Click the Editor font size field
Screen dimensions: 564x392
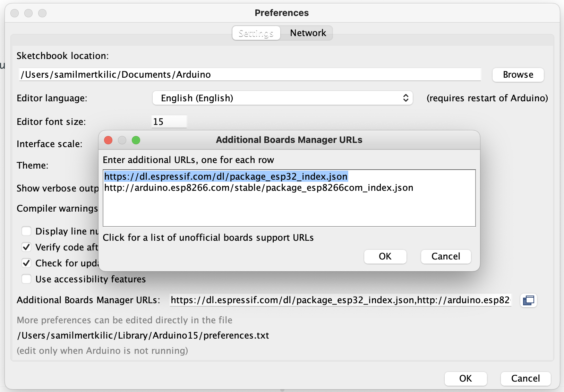point(169,122)
